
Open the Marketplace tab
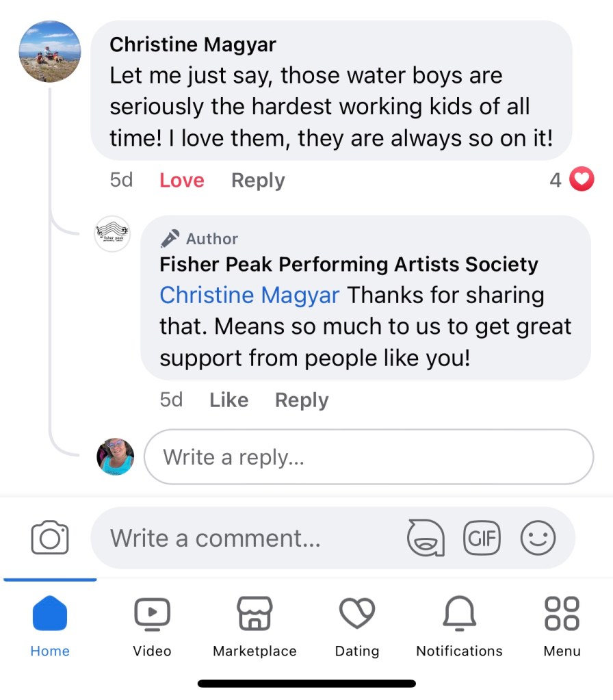pos(255,625)
